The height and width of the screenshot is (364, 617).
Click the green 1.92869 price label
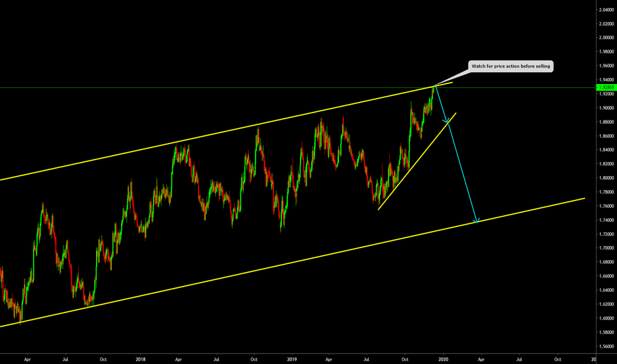pyautogui.click(x=606, y=87)
